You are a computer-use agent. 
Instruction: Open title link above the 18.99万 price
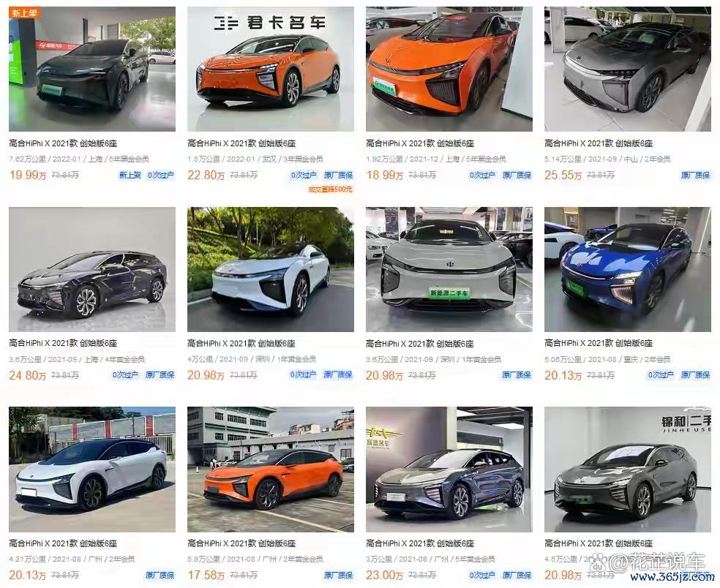tap(420, 143)
